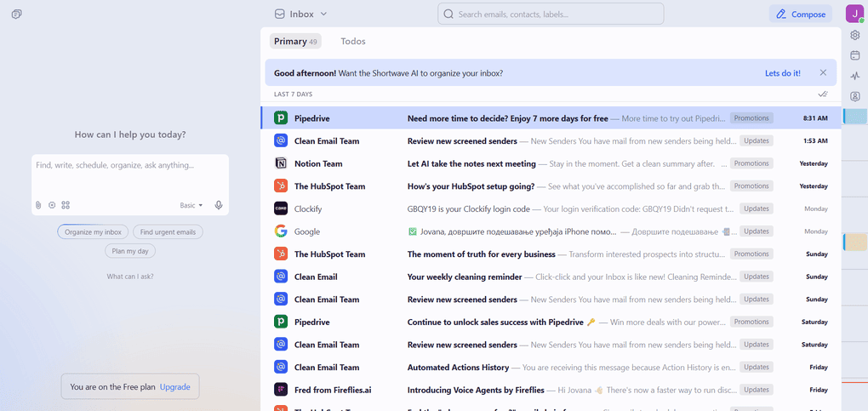Click Organize my inbox suggestion

pos(93,232)
